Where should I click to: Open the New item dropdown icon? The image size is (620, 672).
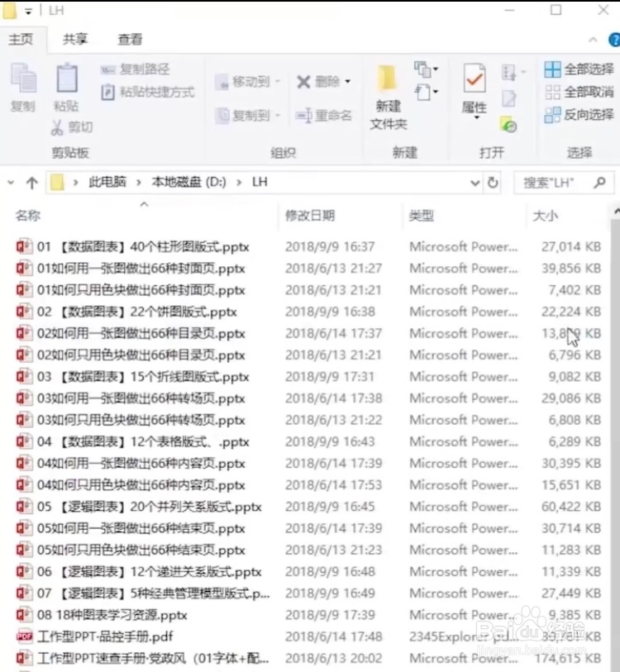click(426, 69)
